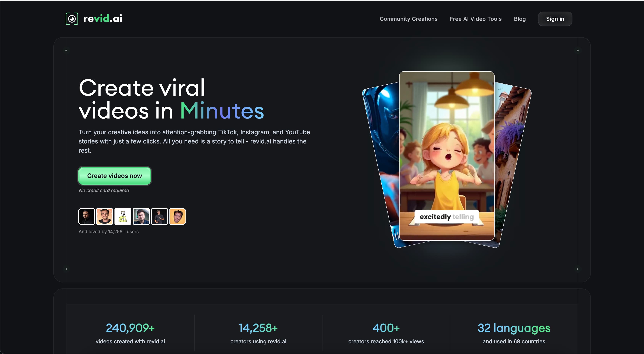This screenshot has height=354, width=644.
Task: Open Free AI Video Tools menu item
Action: 476,19
